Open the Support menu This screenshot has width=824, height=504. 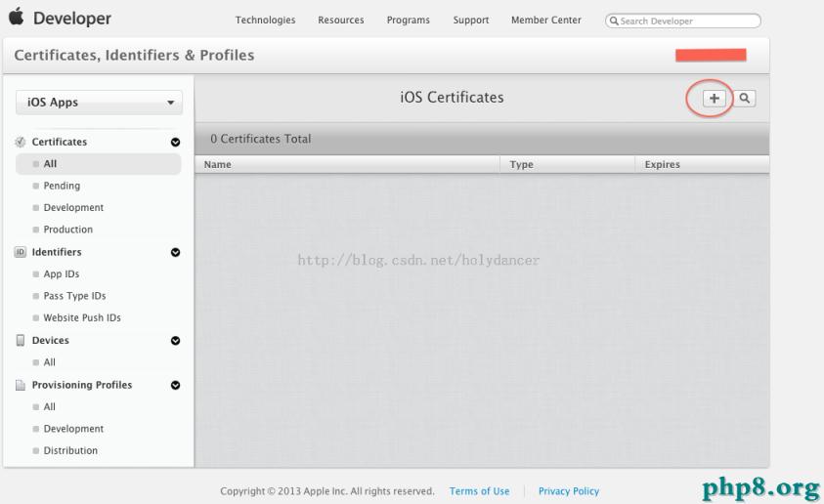(x=471, y=20)
